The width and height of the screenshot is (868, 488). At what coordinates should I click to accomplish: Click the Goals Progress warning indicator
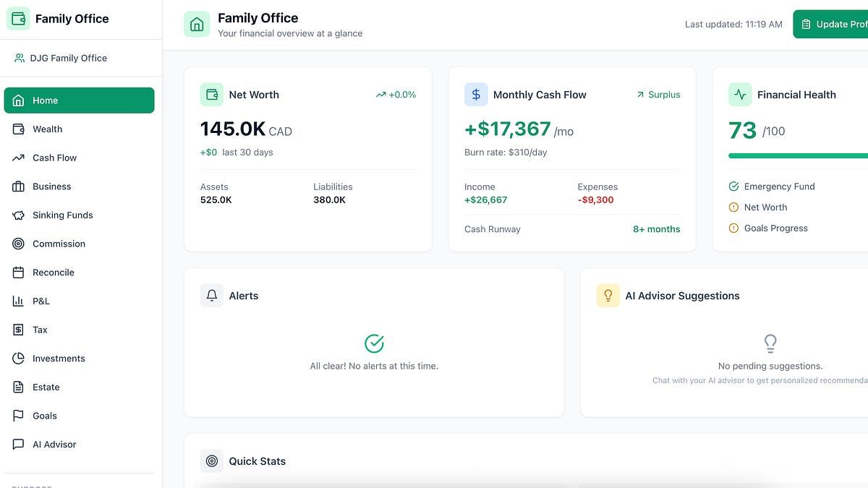coord(734,228)
